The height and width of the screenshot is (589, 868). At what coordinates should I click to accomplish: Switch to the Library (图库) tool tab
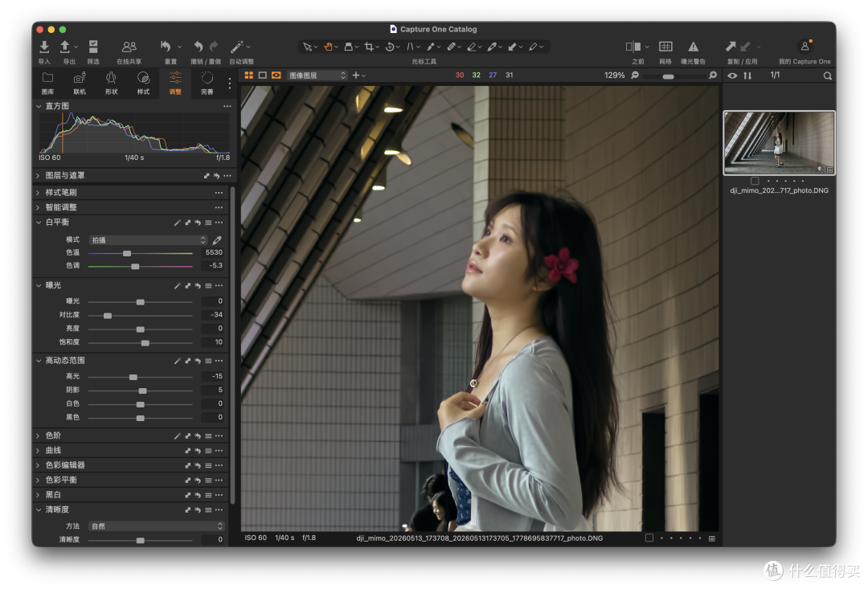(x=47, y=83)
